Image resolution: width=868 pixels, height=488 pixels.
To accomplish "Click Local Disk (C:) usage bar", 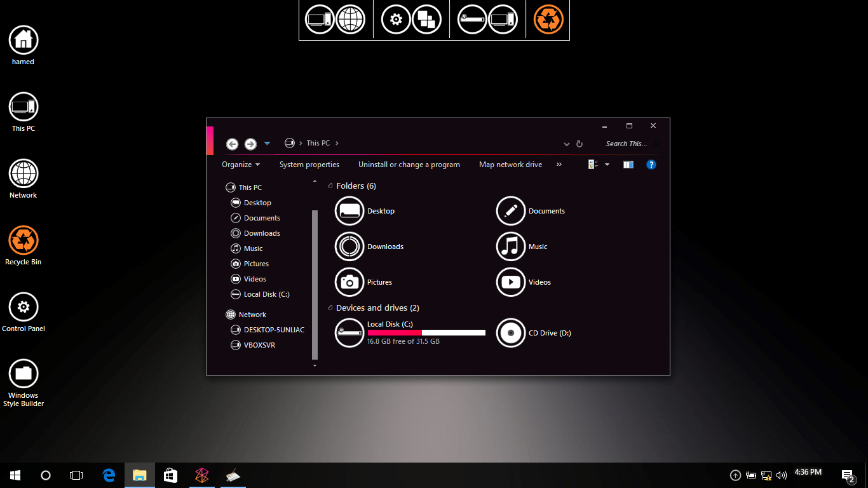I will pos(426,332).
